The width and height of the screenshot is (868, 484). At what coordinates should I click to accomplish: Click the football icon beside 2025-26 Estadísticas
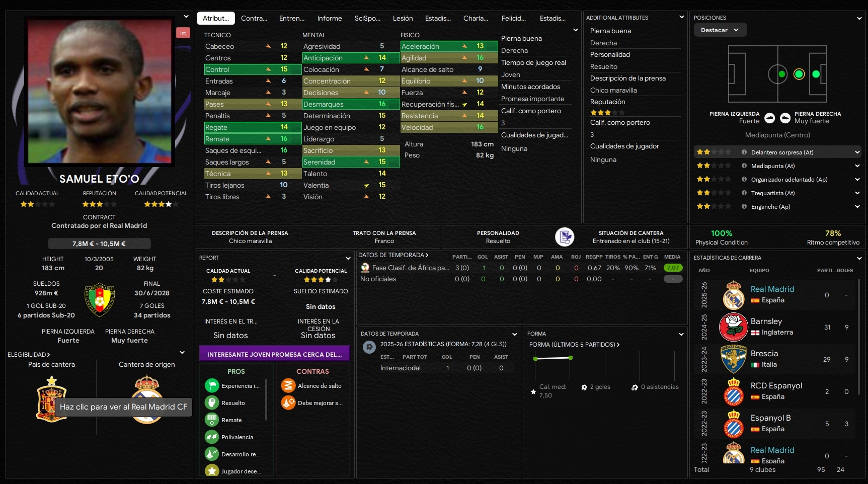coord(369,347)
